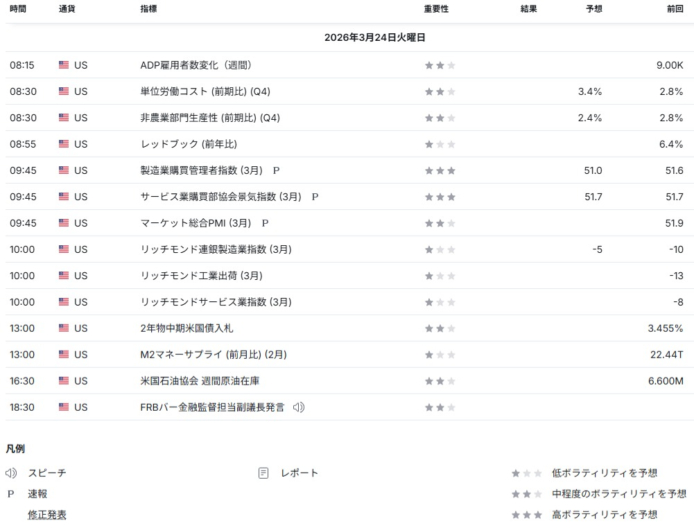Click the speaker icon beside FRBバー金融監督担当副議長発言
Viewport: 694px width, 530px height.
point(299,407)
